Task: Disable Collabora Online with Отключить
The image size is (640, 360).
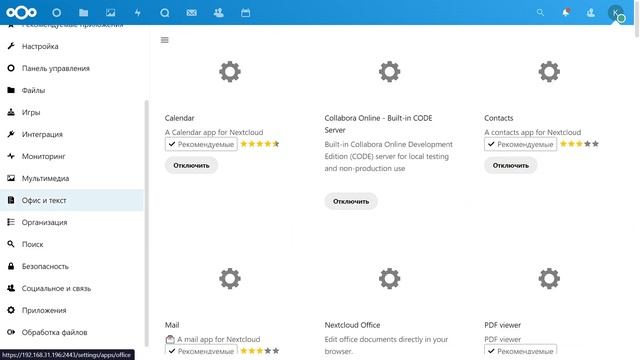Action: coord(351,202)
